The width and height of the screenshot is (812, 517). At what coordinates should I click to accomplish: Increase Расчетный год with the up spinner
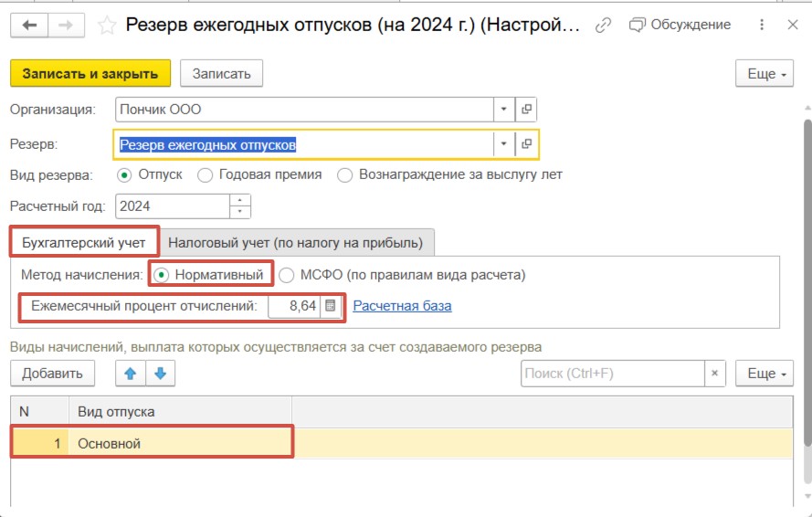click(x=240, y=200)
